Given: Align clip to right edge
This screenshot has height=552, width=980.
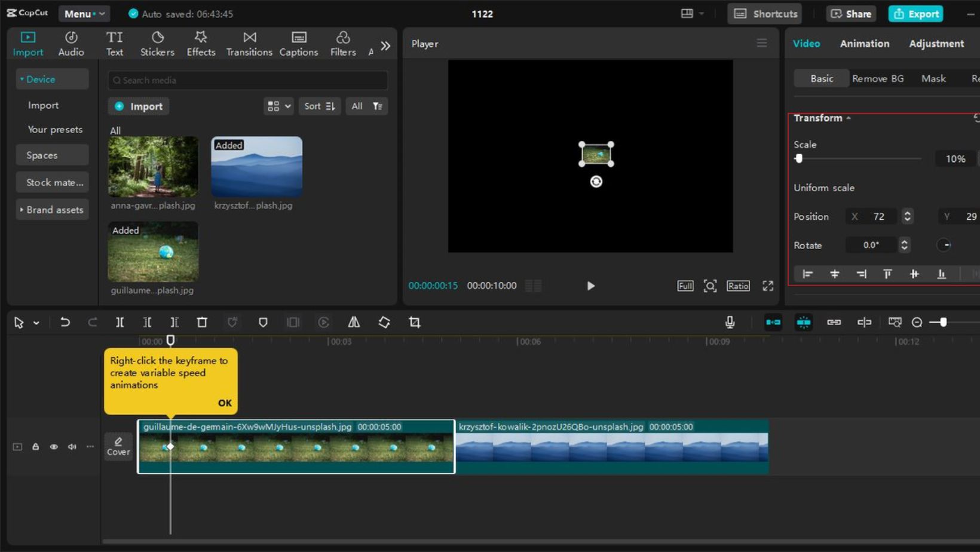Looking at the screenshot, I should [861, 274].
